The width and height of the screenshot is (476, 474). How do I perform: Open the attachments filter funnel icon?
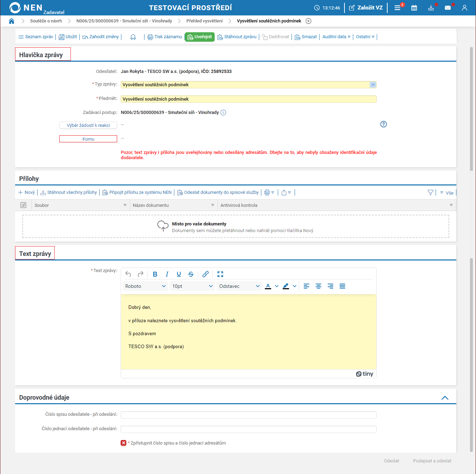click(430, 192)
